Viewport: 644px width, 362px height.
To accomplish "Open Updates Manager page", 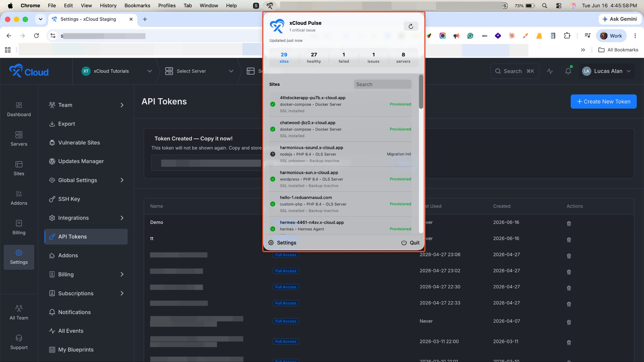I will 86,161.
